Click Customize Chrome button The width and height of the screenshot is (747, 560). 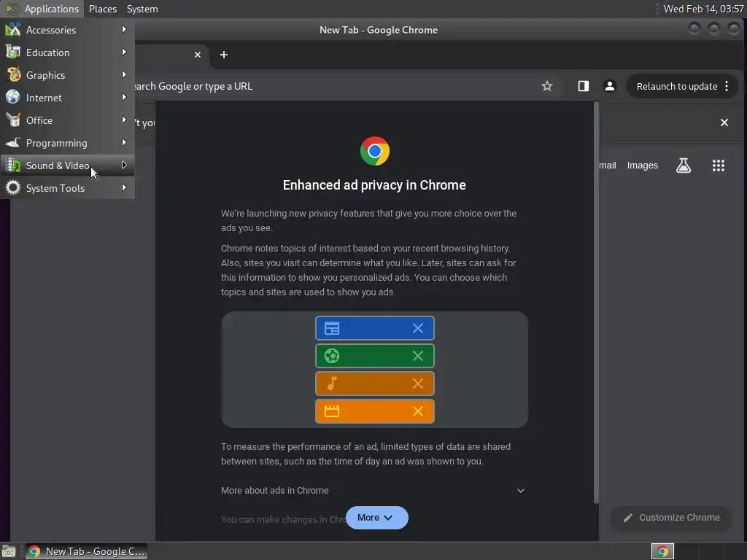pyautogui.click(x=671, y=518)
